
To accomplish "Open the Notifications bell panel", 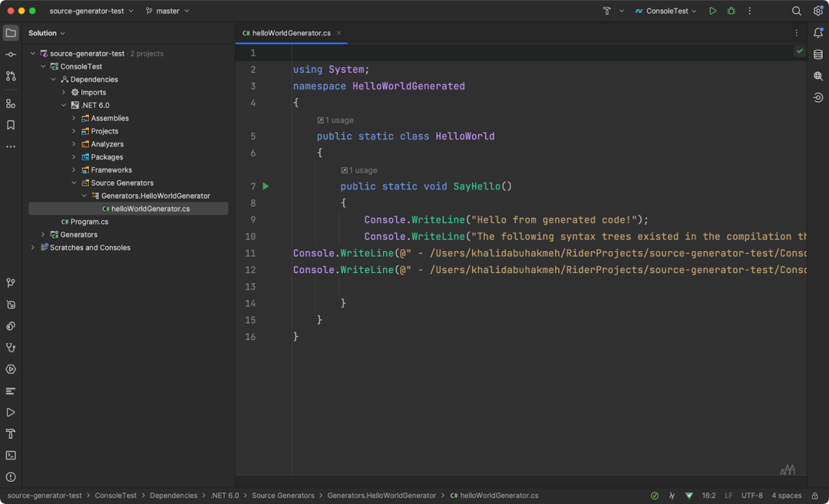I will pos(818,33).
